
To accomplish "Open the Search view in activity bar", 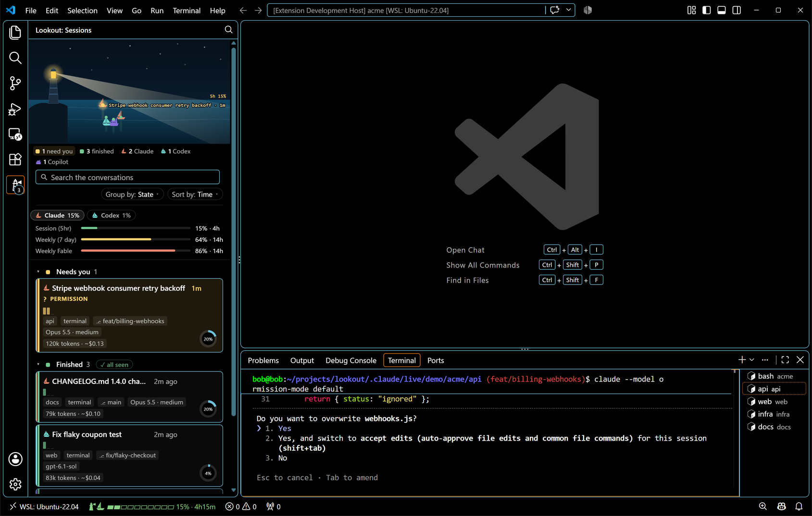I will coord(15,58).
